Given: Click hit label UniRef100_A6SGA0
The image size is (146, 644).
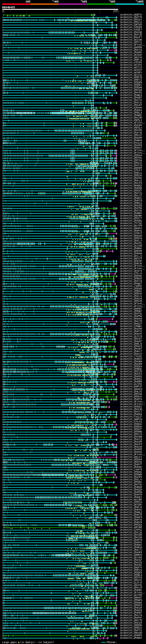Looking at the screenshot, I should click(131, 55).
